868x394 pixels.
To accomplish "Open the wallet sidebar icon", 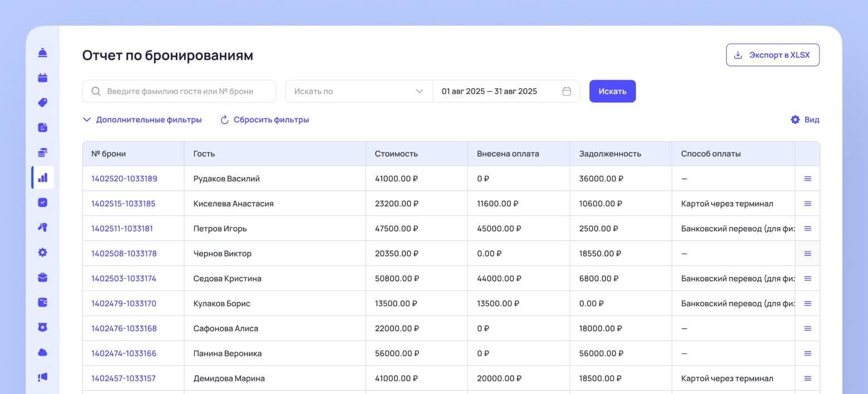I will pyautogui.click(x=42, y=302).
